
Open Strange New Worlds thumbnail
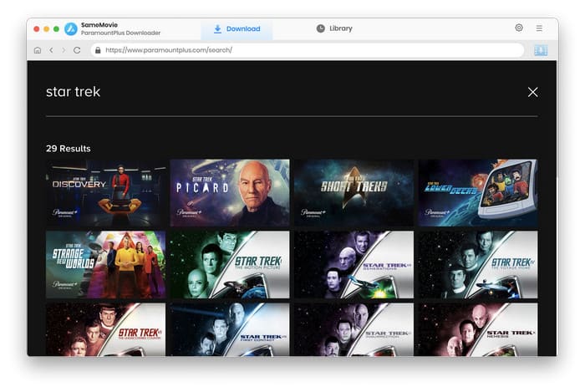click(105, 264)
